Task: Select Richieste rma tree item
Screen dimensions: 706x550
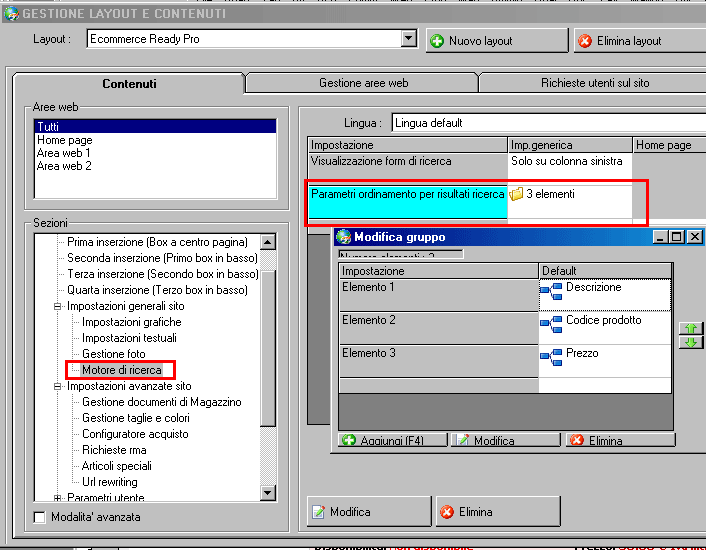Action: coord(114,451)
